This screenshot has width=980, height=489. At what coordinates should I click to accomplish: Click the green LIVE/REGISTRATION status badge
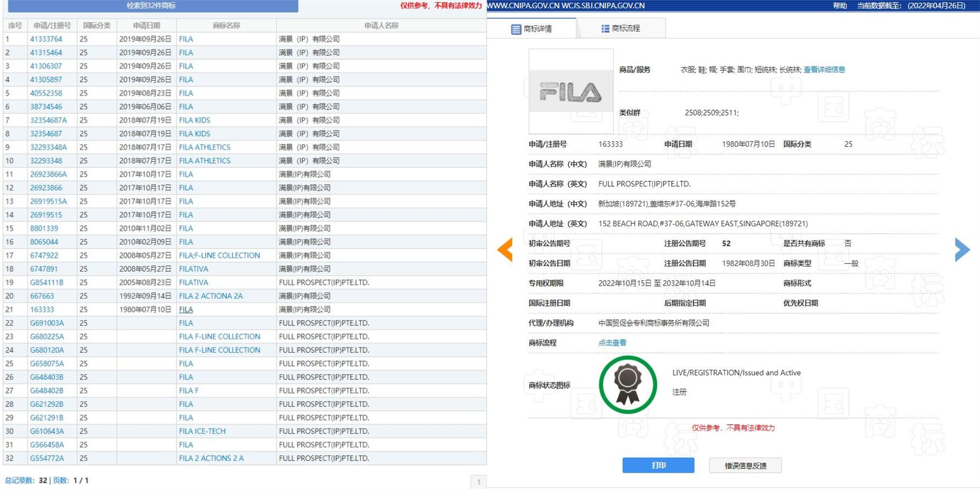[627, 384]
